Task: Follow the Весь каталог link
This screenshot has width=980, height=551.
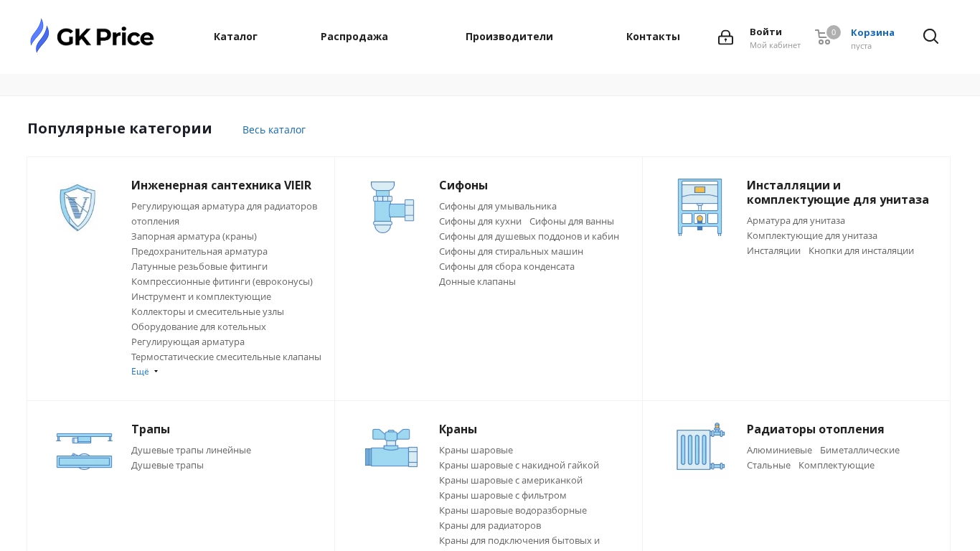Action: click(274, 130)
